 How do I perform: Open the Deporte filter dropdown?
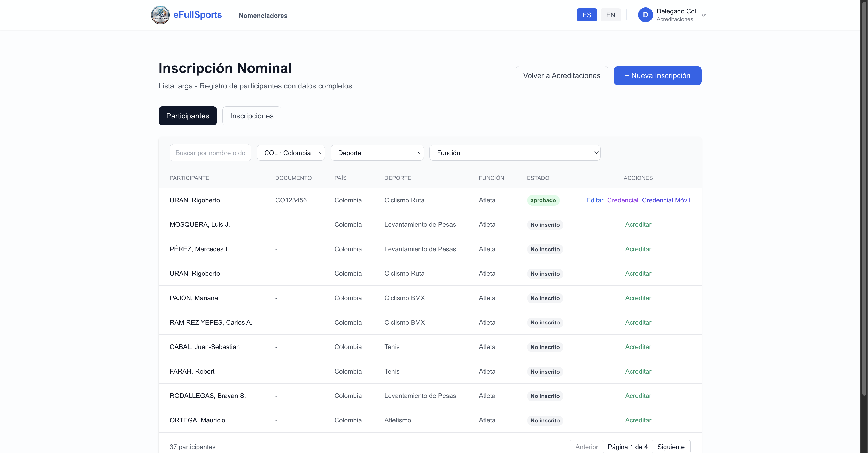click(x=377, y=153)
